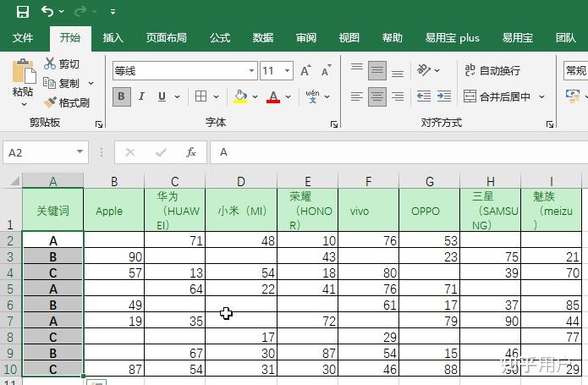The image size is (588, 385).
Task: Apply the yellow fill color bucket
Action: point(240,96)
